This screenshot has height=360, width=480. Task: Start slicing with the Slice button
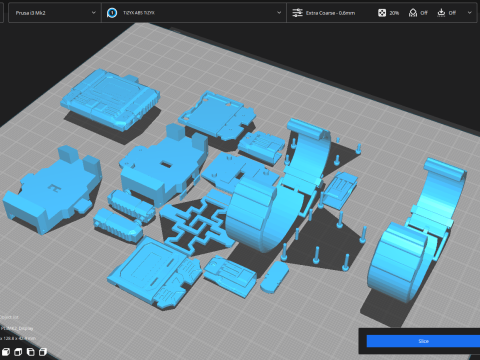(x=423, y=341)
